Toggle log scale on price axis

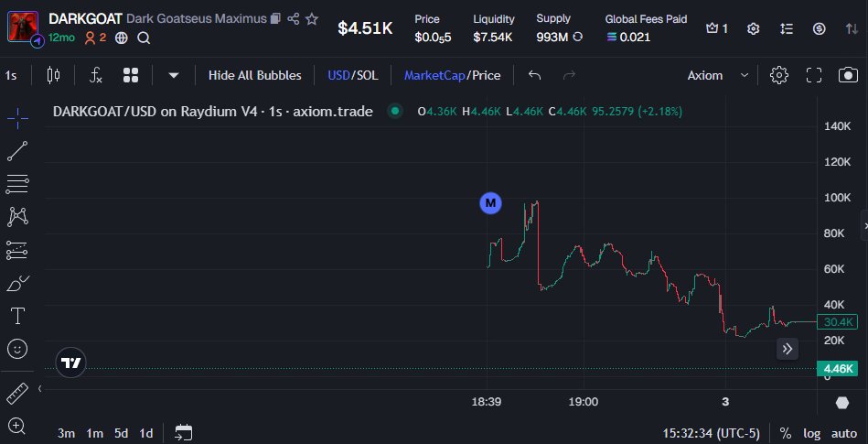click(x=811, y=433)
